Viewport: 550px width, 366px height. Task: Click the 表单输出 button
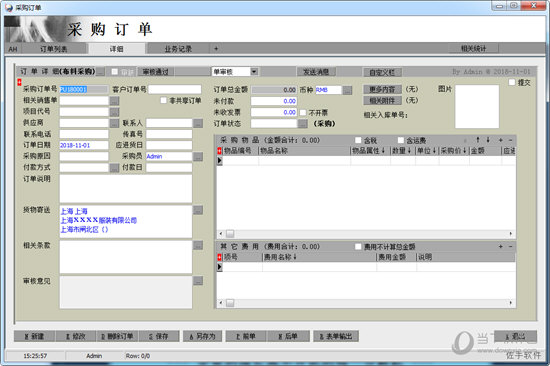click(336, 336)
